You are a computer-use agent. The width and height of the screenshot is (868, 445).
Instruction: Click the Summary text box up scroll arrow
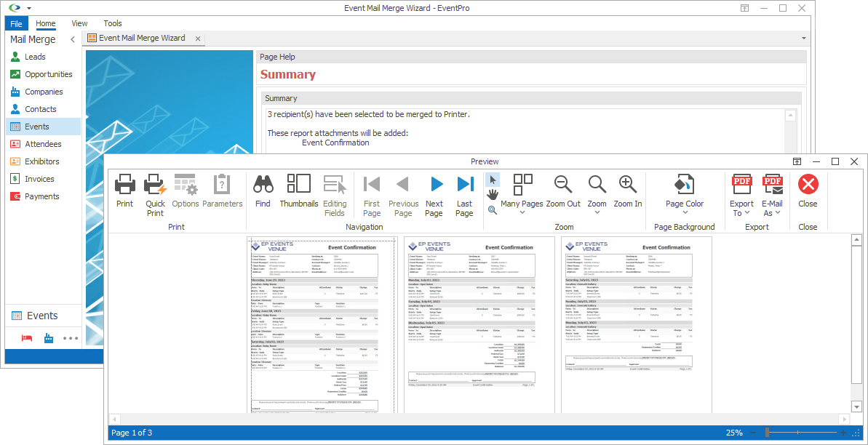click(790, 116)
